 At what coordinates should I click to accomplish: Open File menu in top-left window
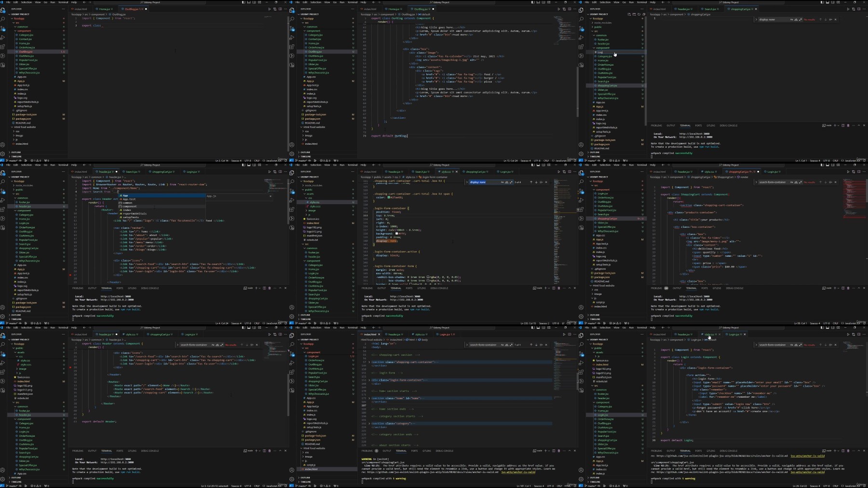pos(8,2)
